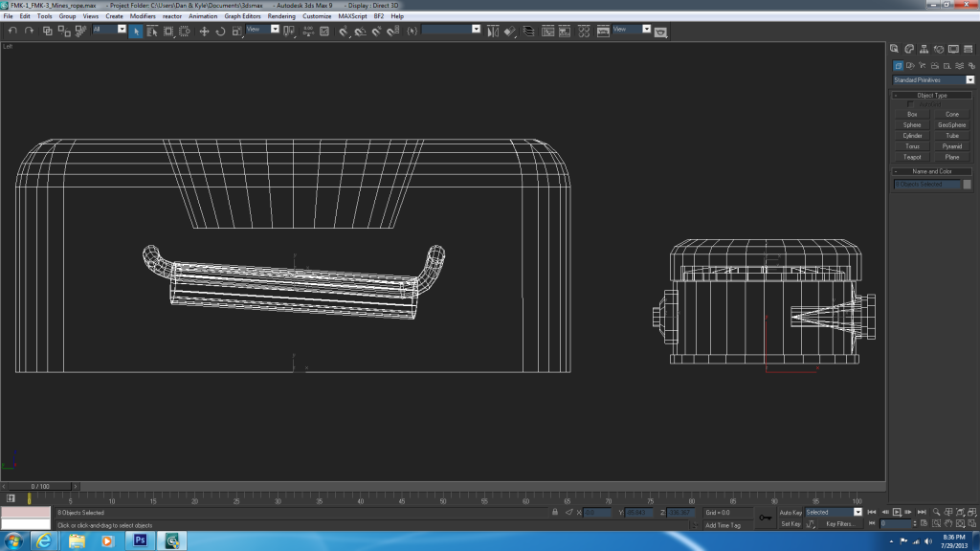Toggle the Auto Key animation mode
The width and height of the screenshot is (980, 551).
tap(791, 512)
